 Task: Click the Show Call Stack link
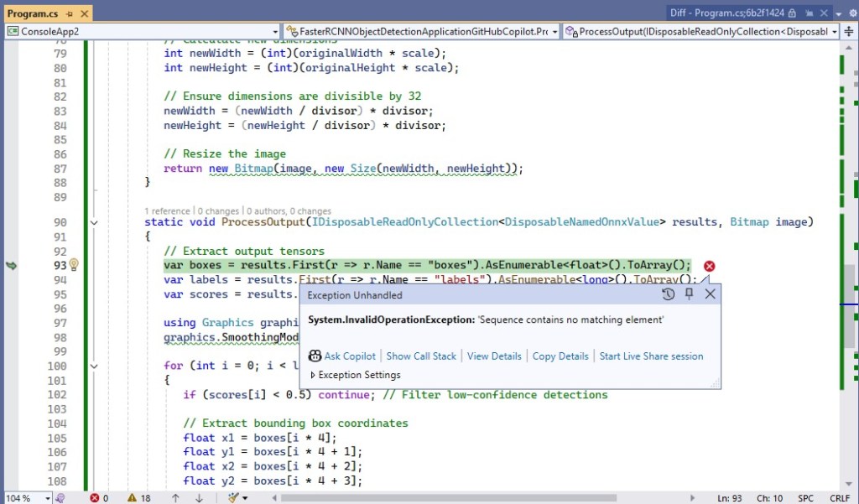[421, 356]
